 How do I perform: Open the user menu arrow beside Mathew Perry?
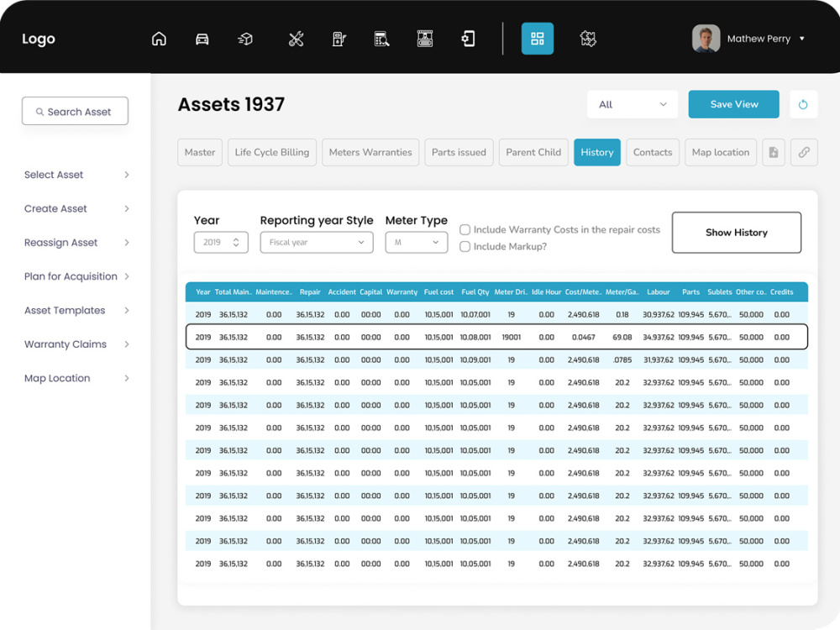(x=802, y=39)
